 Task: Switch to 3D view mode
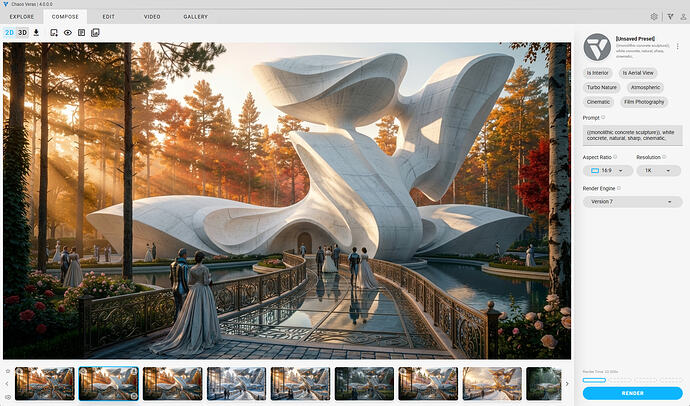pos(23,32)
